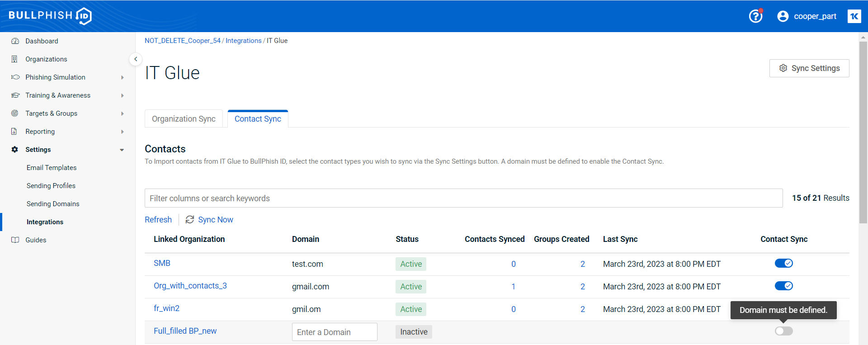Open Org_with_contacts_3 linked organization
Image resolution: width=868 pixels, height=345 pixels.
(190, 286)
